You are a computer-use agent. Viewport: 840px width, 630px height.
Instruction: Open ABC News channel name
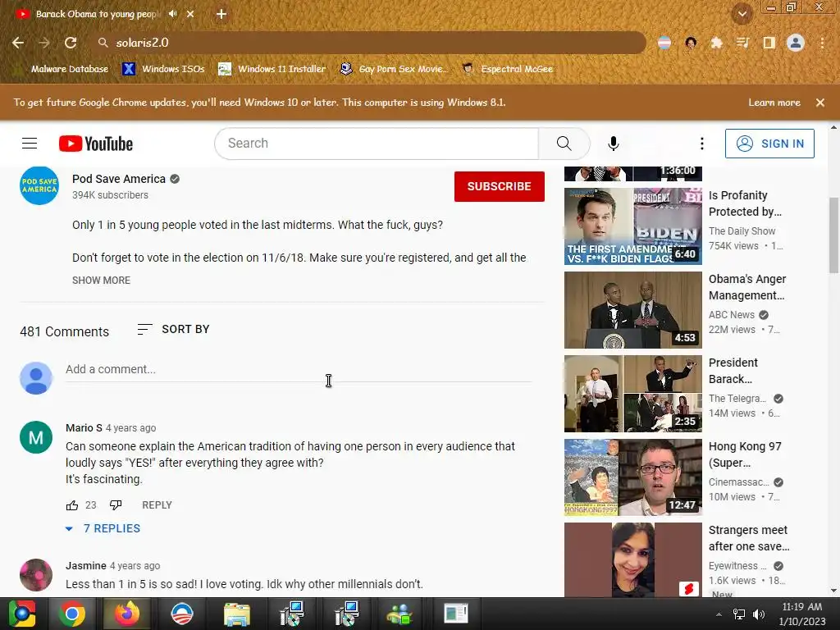(731, 315)
